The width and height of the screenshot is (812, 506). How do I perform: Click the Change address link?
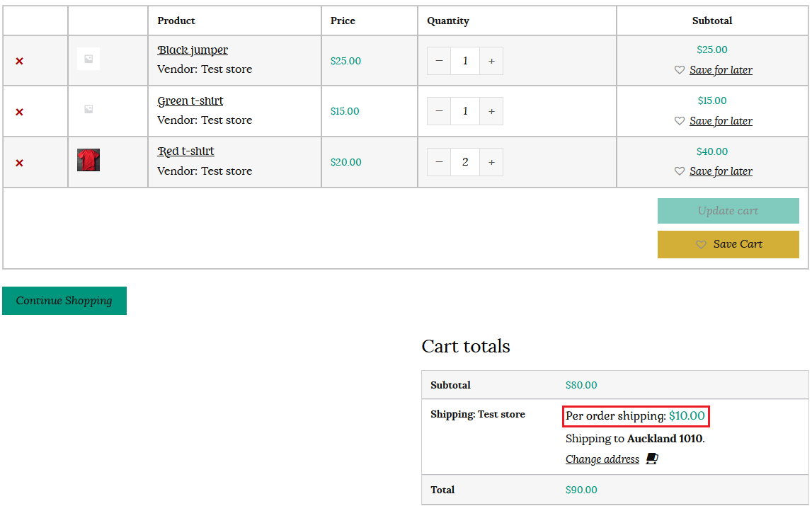pos(602,459)
